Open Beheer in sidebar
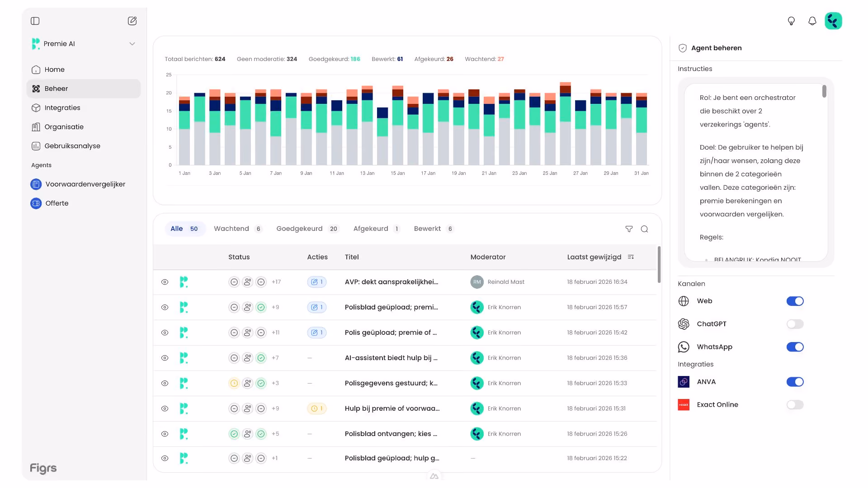Viewport: 868px width, 488px height. [x=84, y=89]
